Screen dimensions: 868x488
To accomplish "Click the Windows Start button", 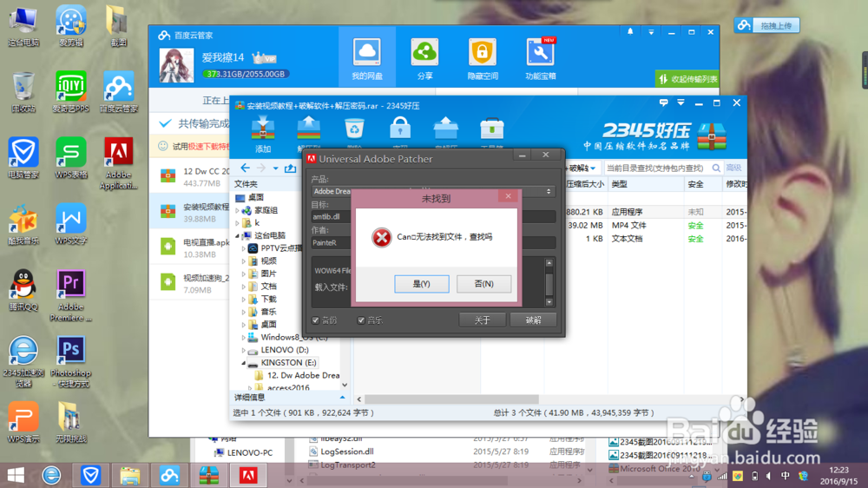I will coord(16,475).
